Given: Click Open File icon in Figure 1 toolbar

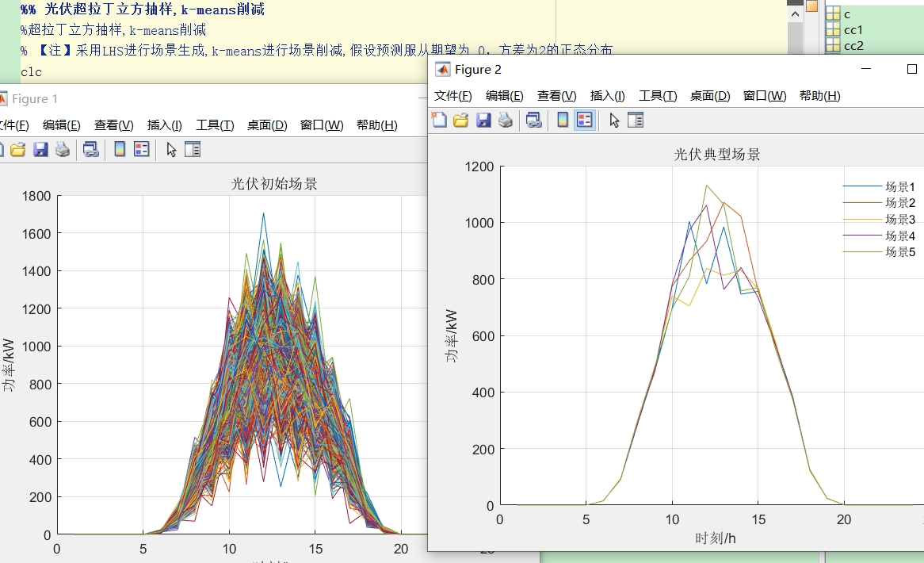Looking at the screenshot, I should tap(17, 150).
